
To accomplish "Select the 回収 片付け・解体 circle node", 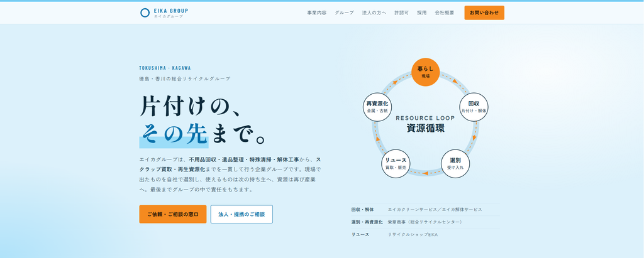I will [474, 107].
